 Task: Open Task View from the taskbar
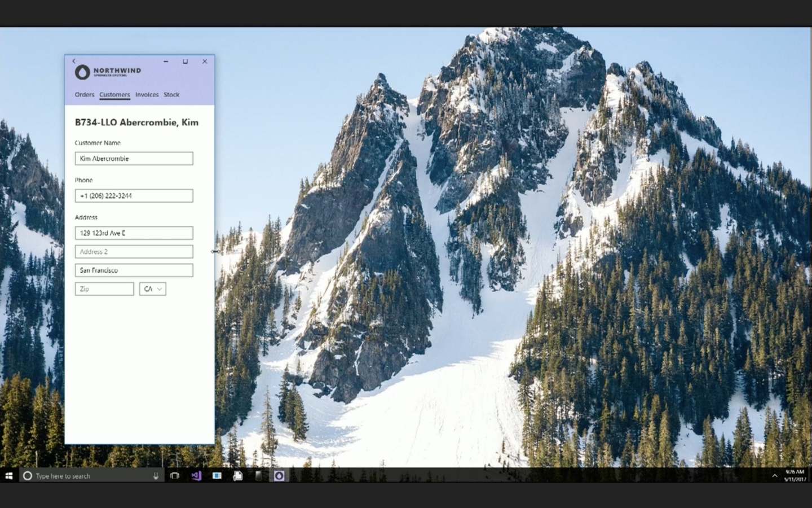coord(175,476)
